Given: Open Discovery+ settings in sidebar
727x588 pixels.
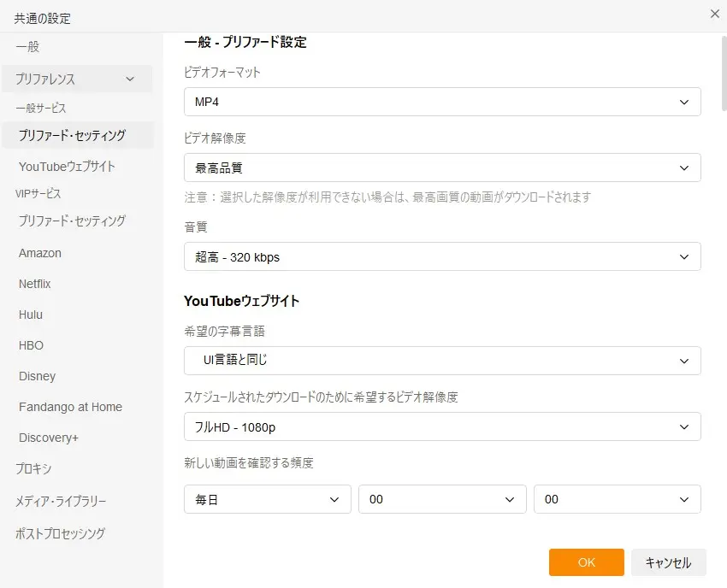Looking at the screenshot, I should click(49, 438).
